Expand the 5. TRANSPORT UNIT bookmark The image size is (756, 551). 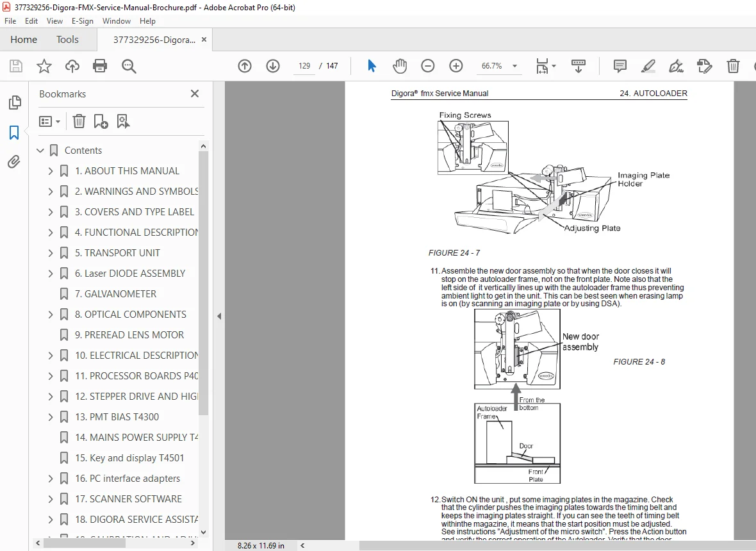point(51,252)
